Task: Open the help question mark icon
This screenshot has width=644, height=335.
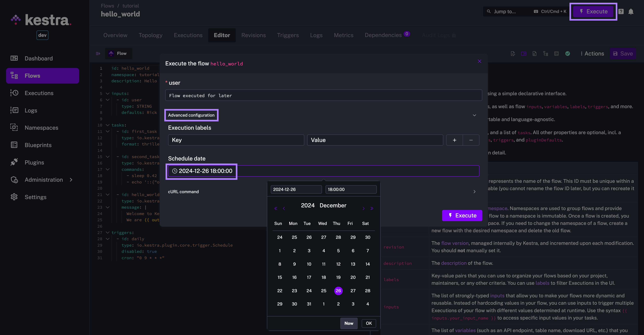Action: (621, 11)
